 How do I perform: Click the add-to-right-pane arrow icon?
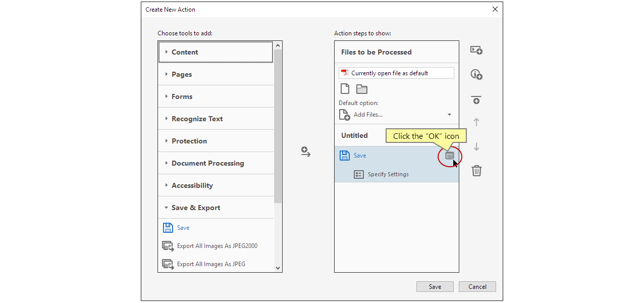[306, 152]
